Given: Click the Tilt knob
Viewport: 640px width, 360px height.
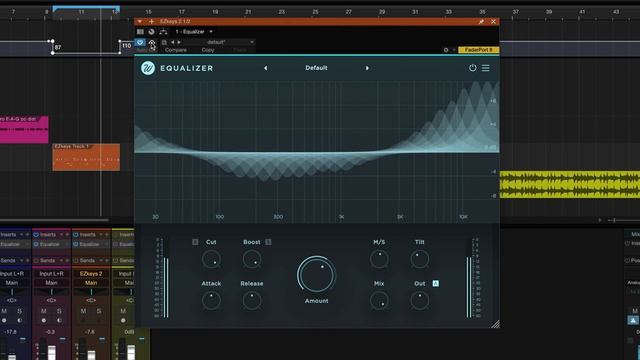Looking at the screenshot, I should (420, 259).
